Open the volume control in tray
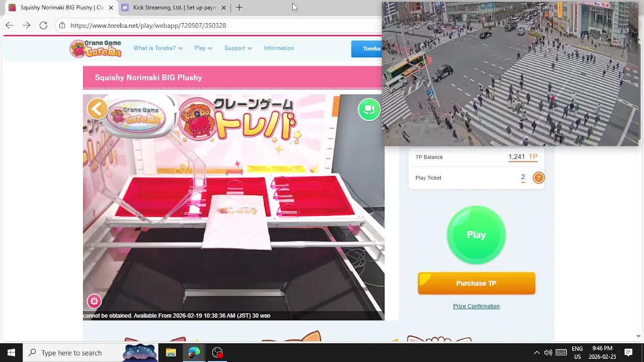This screenshot has height=362, width=644. pos(548,352)
